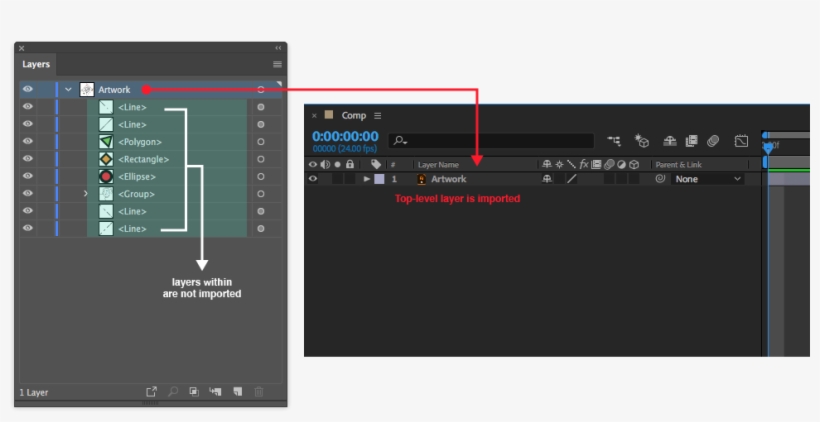Toggle shy switch on Artwork timeline layer

coord(546,179)
